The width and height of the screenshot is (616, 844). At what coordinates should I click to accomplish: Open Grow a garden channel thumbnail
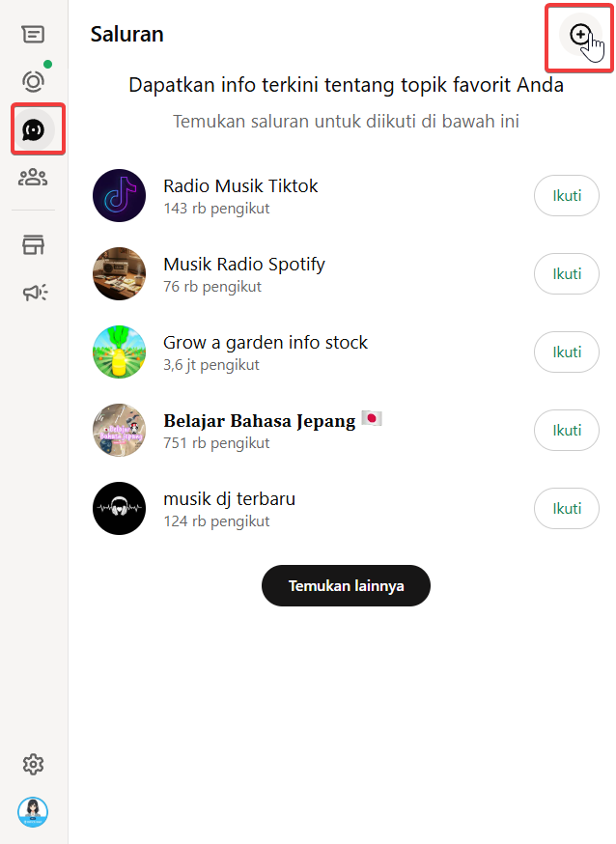(x=119, y=352)
